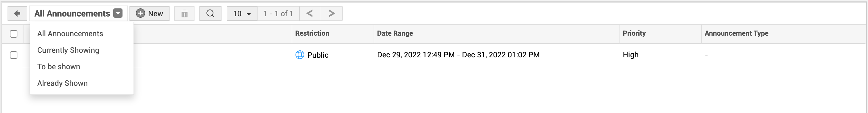This screenshot has width=868, height=113.
Task: Click the Public globe icon
Action: [x=300, y=55]
